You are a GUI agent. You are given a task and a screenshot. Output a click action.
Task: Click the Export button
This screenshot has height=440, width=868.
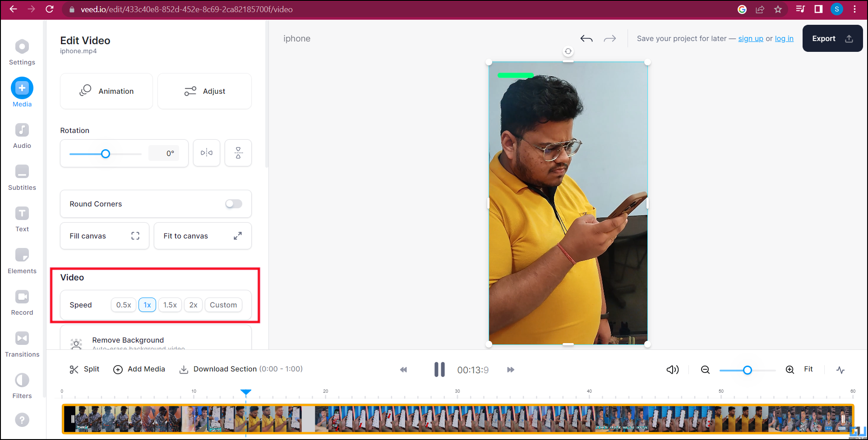[832, 39]
